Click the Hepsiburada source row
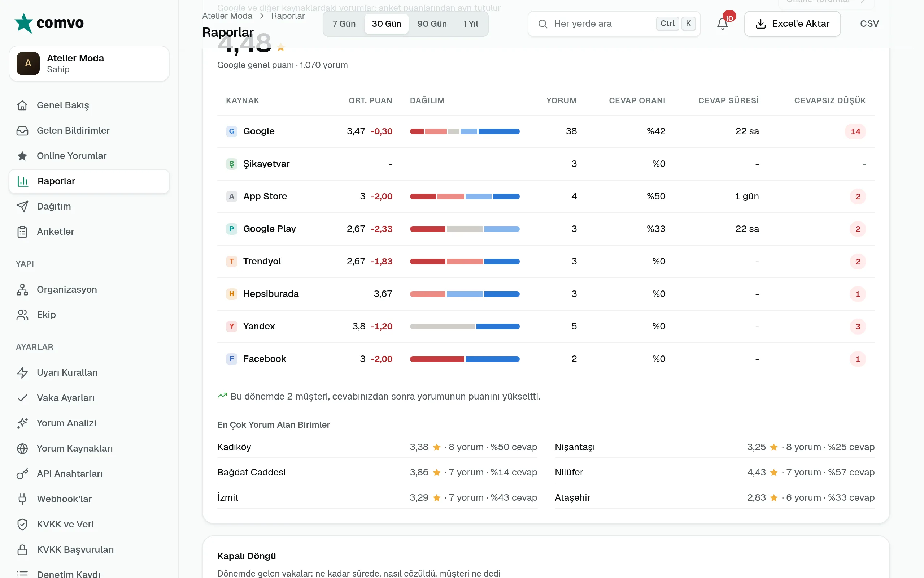This screenshot has width=924, height=578. pos(546,294)
